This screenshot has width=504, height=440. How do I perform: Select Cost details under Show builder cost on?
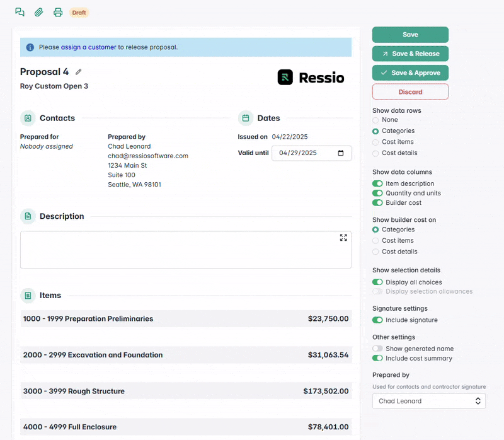(x=376, y=252)
